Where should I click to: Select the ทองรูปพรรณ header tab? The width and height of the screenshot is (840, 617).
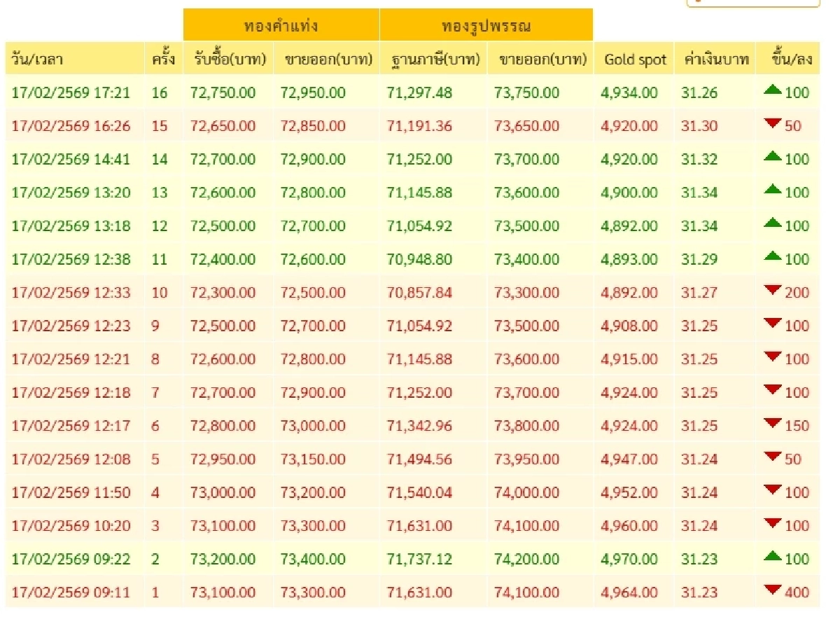tap(486, 26)
